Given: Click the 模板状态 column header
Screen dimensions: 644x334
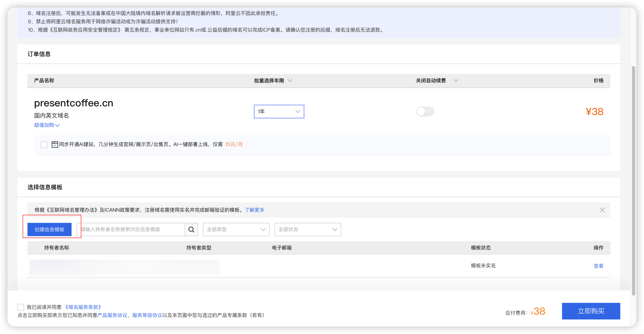Looking at the screenshot, I should (x=481, y=248).
